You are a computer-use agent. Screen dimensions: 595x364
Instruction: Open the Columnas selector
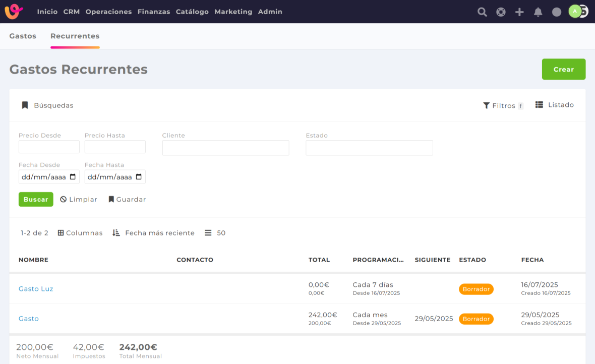tap(80, 233)
